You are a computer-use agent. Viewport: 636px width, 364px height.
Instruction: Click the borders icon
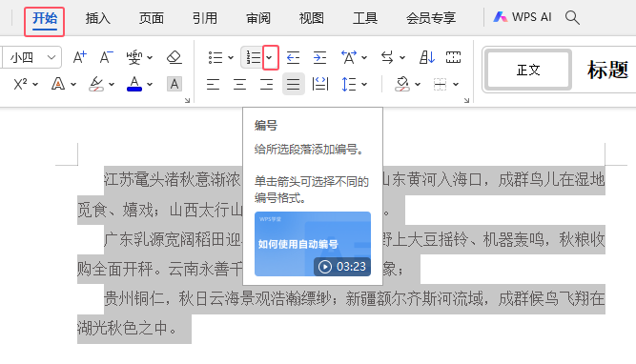pyautogui.click(x=441, y=84)
